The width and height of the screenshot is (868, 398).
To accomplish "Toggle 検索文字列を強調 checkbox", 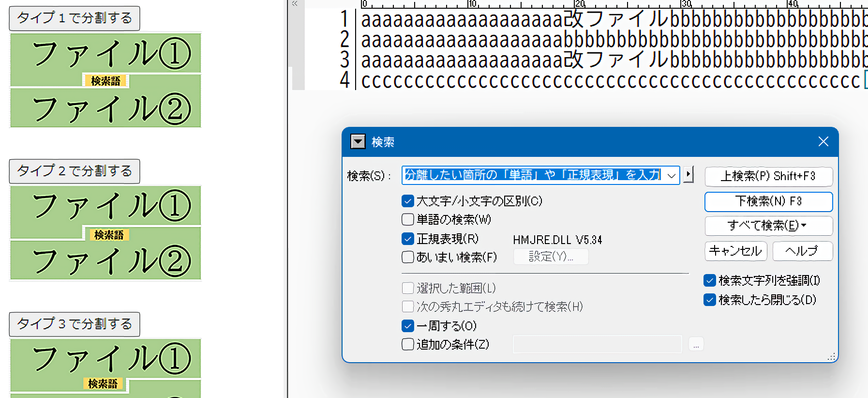I will click(x=710, y=280).
